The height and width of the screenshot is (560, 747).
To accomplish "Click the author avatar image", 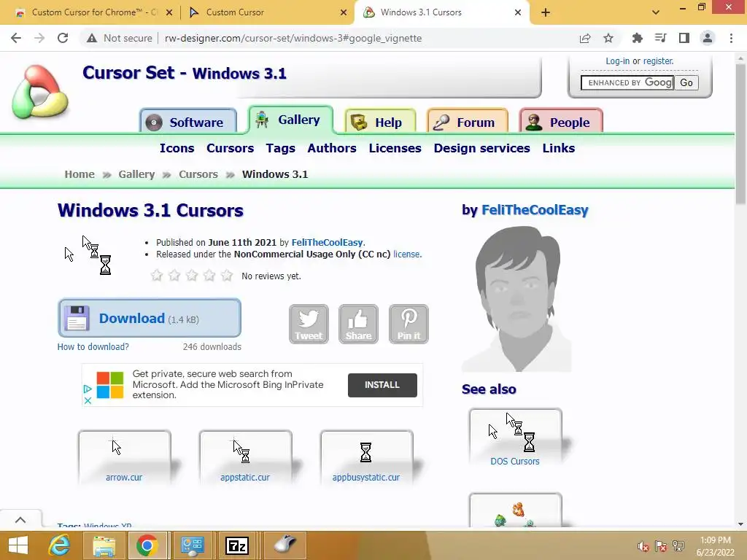I will (x=517, y=299).
